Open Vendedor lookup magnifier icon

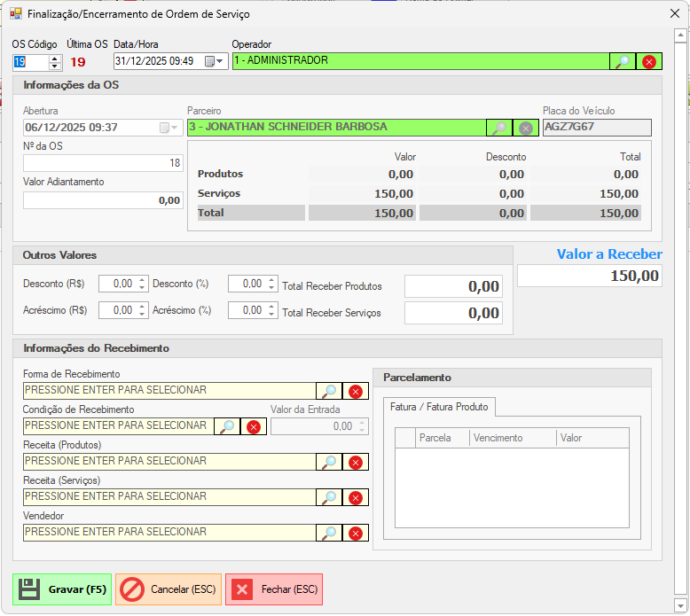coord(329,533)
